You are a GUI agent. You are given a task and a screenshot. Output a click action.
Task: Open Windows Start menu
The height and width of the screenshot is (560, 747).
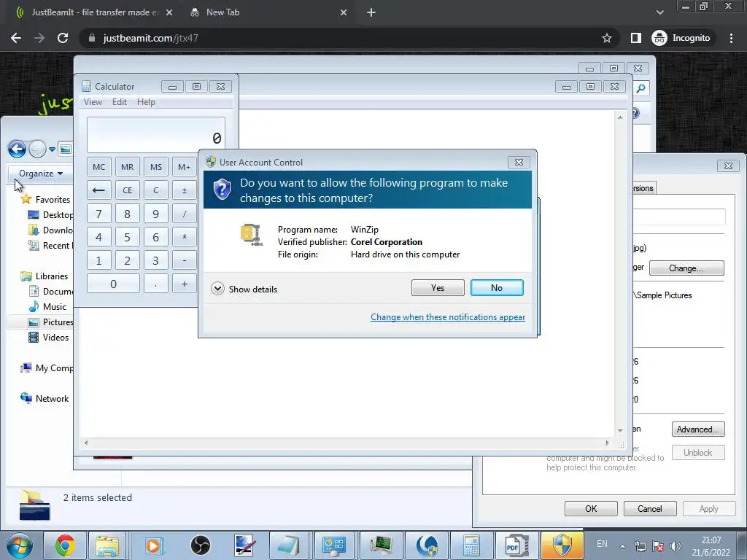tap(20, 545)
